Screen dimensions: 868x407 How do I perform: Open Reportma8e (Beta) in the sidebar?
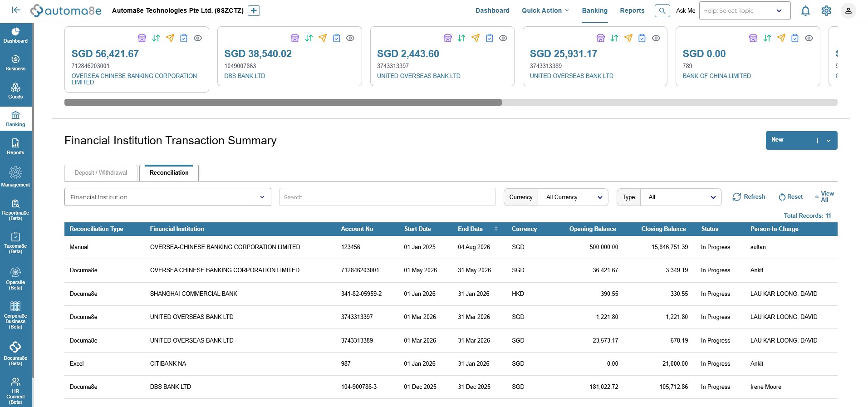tap(15, 210)
